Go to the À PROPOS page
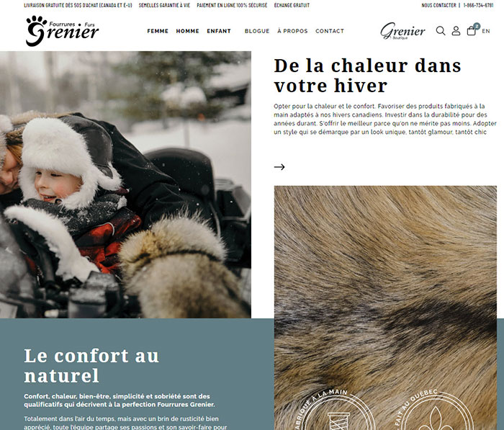 coord(292,31)
